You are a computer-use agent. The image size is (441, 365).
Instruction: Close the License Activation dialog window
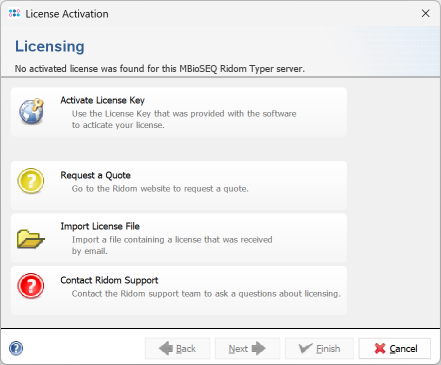pyautogui.click(x=425, y=13)
